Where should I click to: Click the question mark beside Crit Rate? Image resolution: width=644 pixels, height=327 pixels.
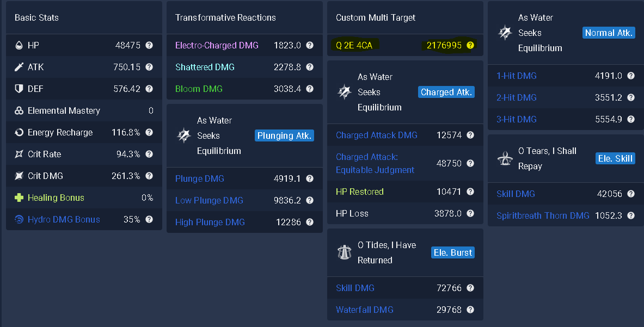[x=149, y=154]
